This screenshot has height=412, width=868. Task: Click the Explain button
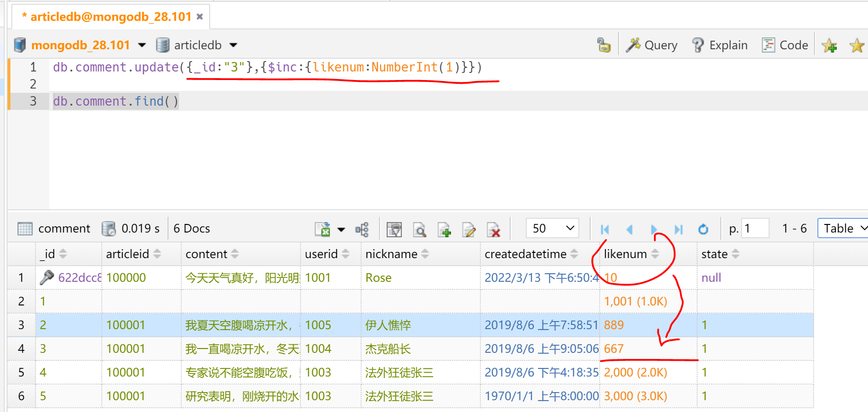(720, 45)
